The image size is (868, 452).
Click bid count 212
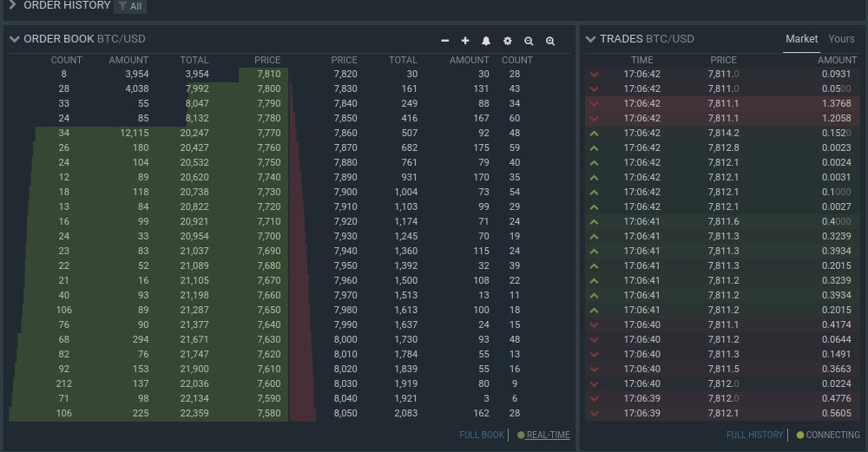point(63,383)
